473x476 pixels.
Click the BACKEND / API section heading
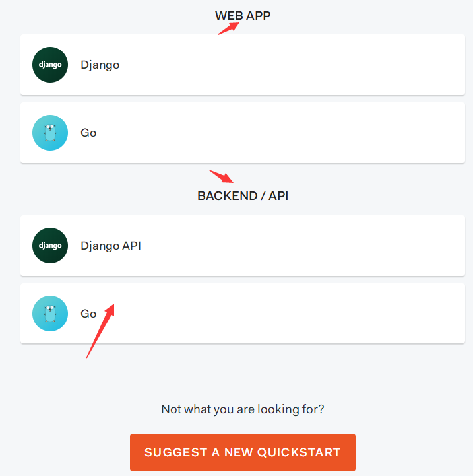(x=243, y=196)
